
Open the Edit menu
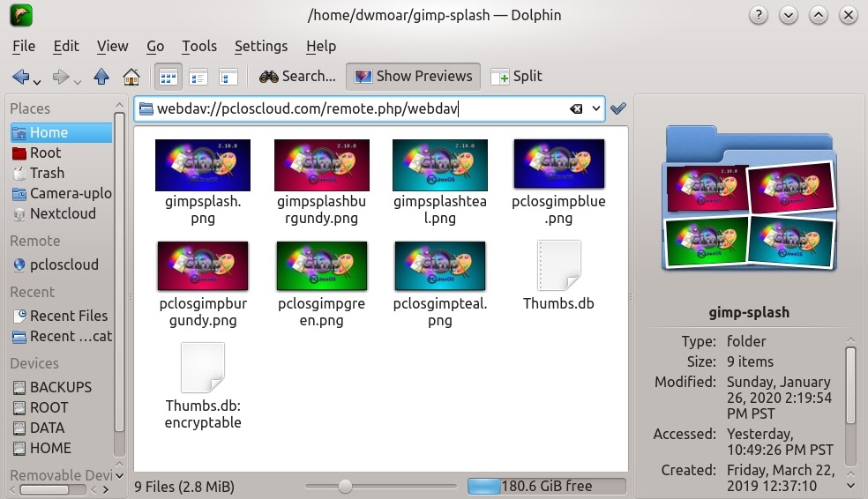coord(66,46)
